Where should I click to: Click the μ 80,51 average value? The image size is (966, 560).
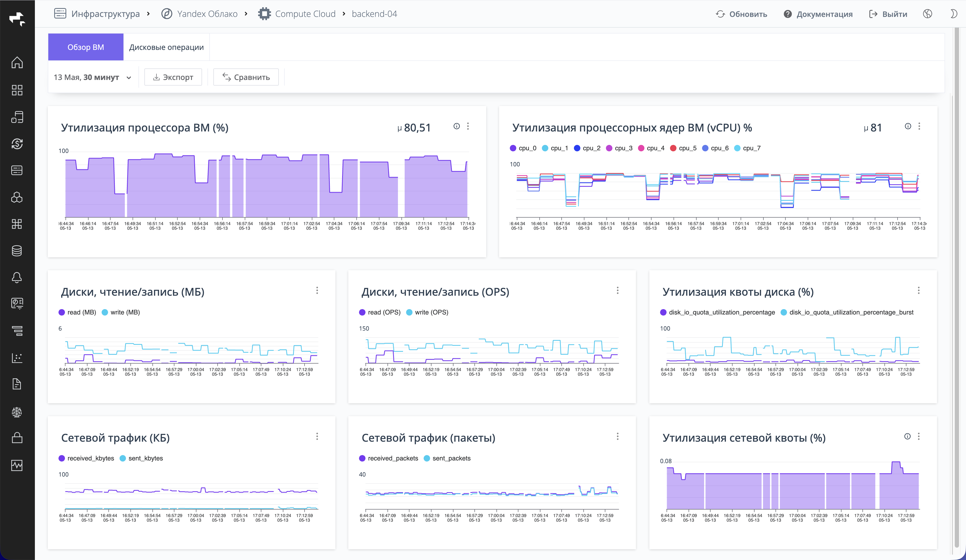tap(414, 128)
